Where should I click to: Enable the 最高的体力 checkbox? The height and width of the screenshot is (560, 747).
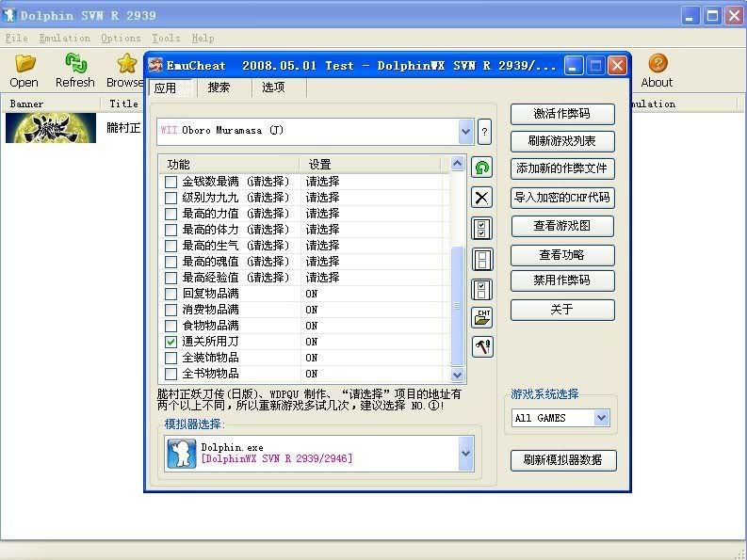[x=171, y=230]
